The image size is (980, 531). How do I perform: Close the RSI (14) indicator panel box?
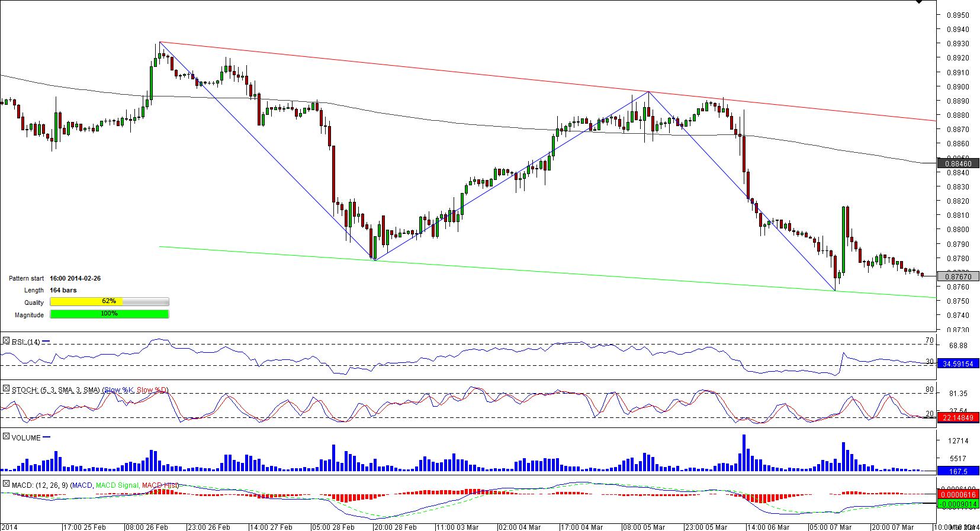[x=6, y=341]
